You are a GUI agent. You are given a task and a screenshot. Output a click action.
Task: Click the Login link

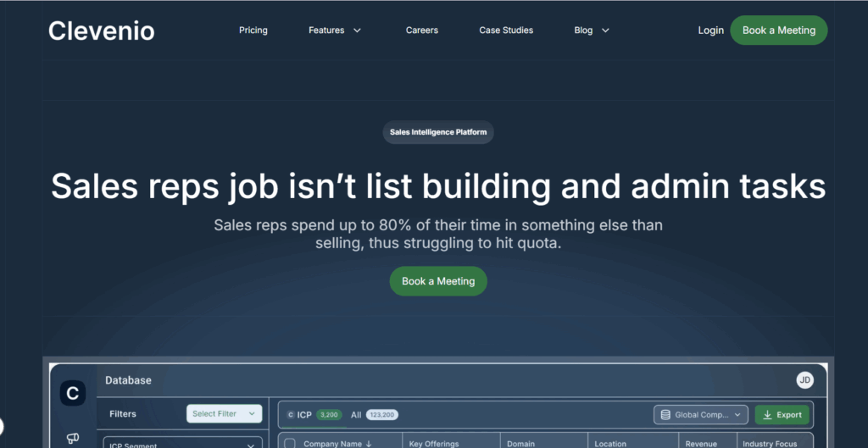711,30
